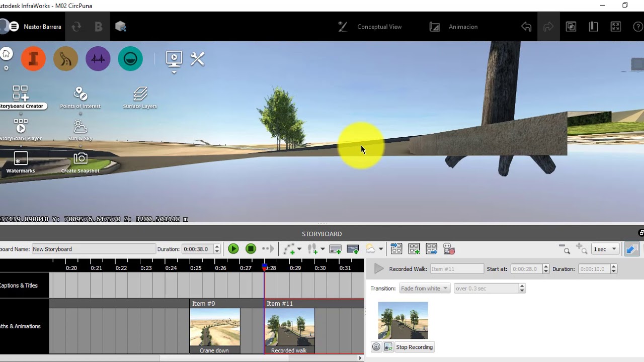This screenshot has height=362, width=644.
Task: Open the 1 sec time scale dropdown
Action: point(605,249)
